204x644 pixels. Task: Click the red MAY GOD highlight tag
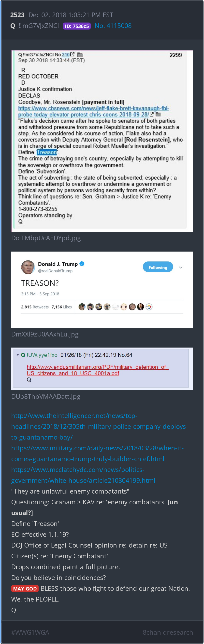[25, 589]
